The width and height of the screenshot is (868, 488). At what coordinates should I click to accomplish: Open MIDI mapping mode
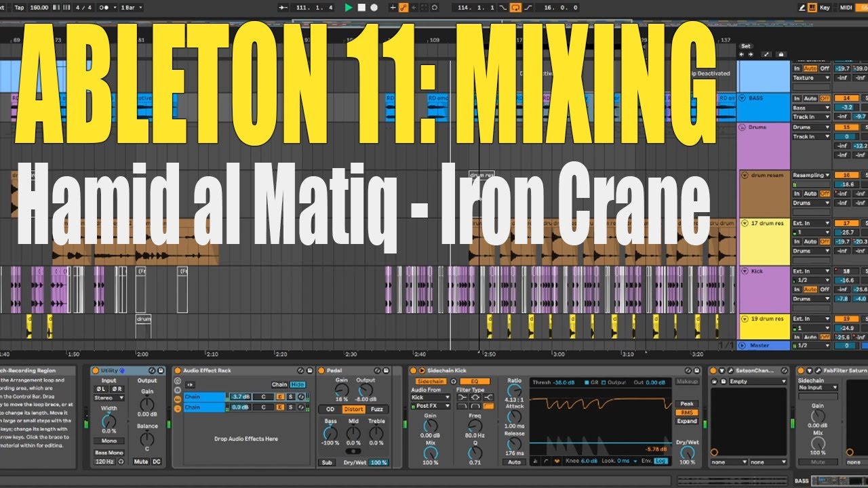846,7
